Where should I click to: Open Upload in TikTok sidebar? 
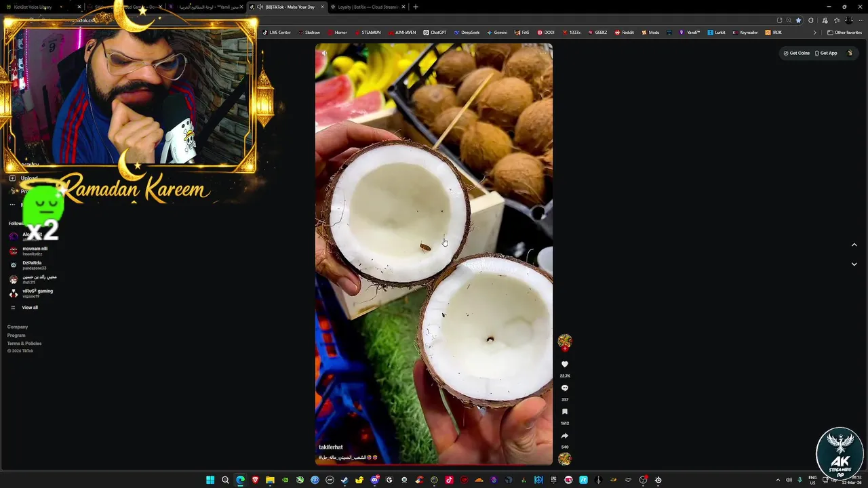tap(24, 178)
